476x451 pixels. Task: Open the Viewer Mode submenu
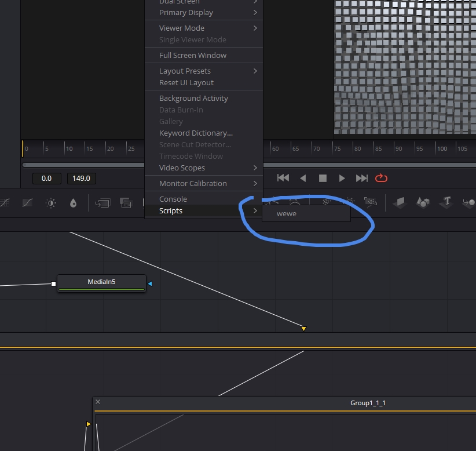pos(204,28)
